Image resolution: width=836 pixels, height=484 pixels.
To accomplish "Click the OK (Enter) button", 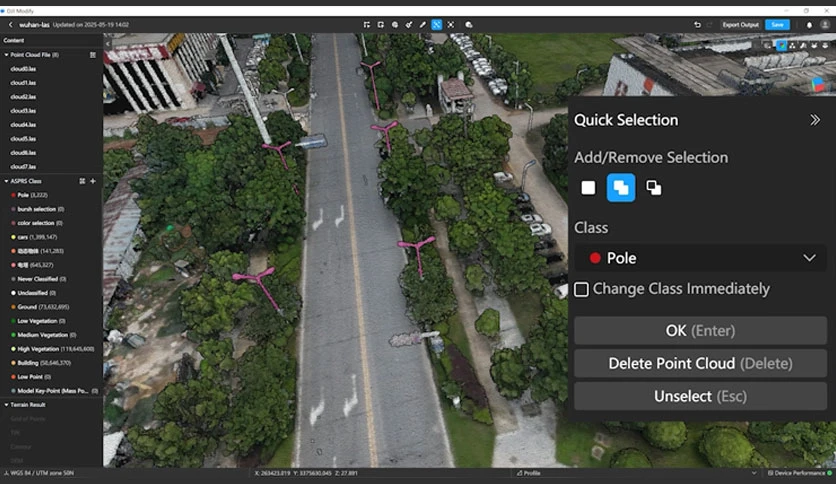I will pyautogui.click(x=701, y=330).
